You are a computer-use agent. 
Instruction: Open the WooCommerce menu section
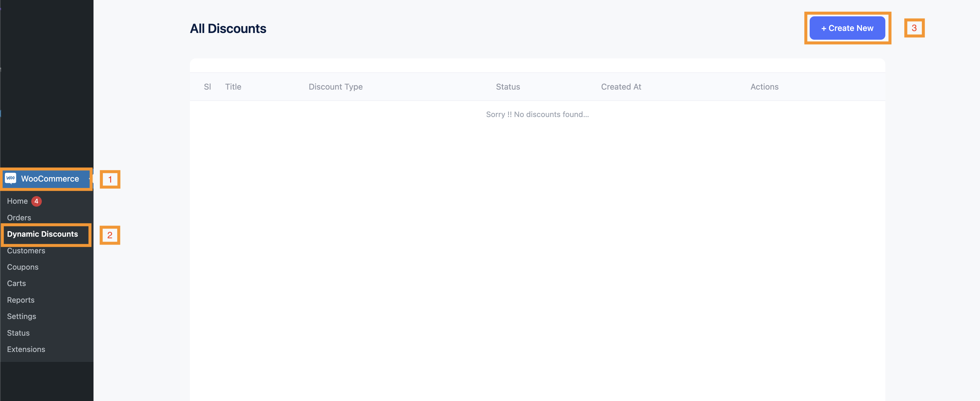46,179
